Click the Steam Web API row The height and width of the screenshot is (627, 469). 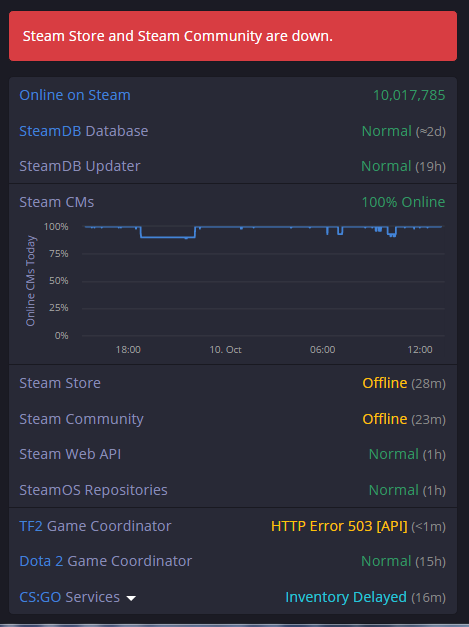(x=233, y=454)
